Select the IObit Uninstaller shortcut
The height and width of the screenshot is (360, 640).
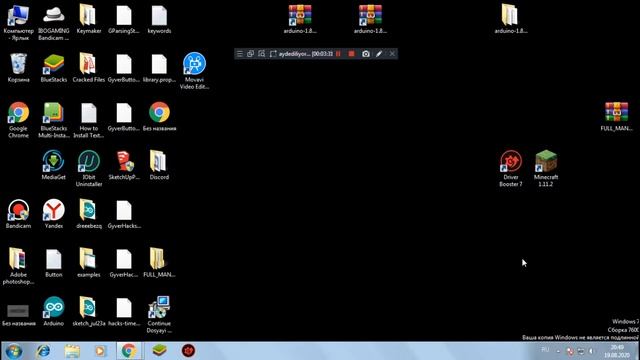tap(89, 169)
